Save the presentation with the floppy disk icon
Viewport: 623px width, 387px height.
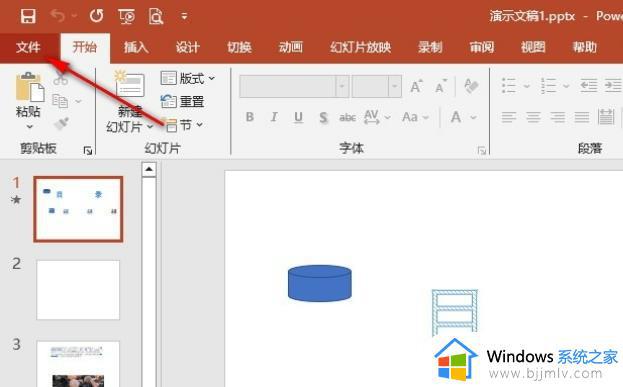[28, 16]
